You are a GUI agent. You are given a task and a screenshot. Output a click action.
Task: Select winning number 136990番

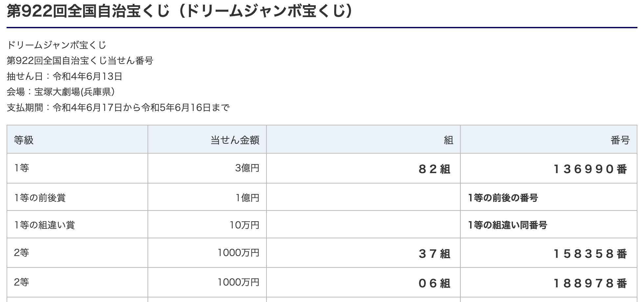[x=590, y=169]
